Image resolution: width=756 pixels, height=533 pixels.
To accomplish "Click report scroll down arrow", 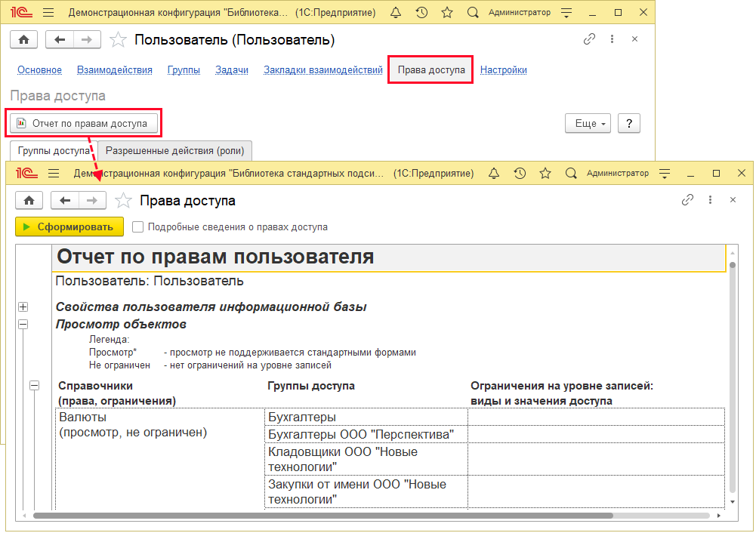I will click(x=733, y=502).
